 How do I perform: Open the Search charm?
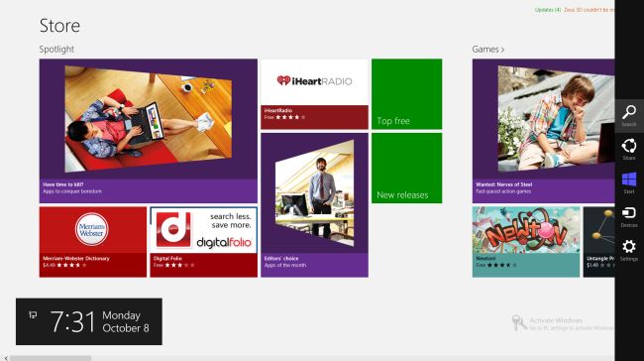629,115
